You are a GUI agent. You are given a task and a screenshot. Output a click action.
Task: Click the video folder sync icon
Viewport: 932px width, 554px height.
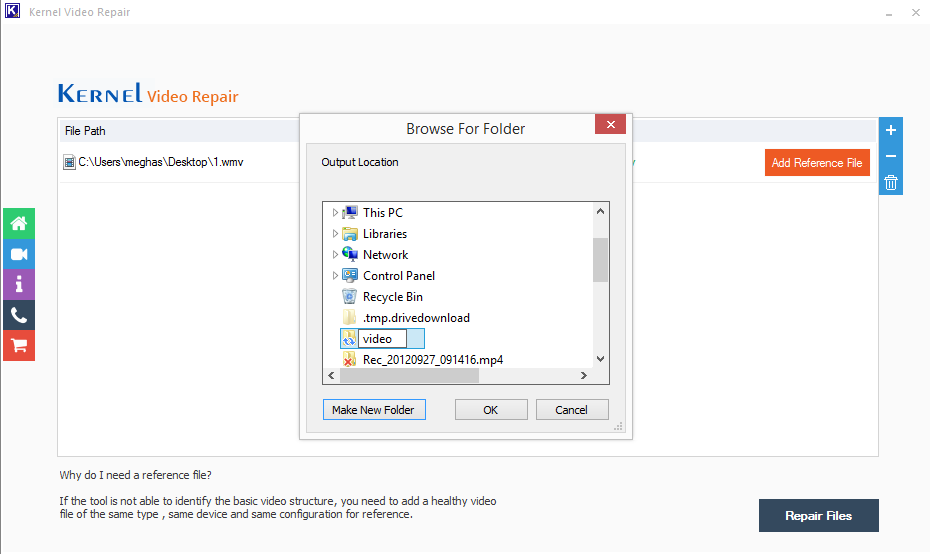[349, 339]
